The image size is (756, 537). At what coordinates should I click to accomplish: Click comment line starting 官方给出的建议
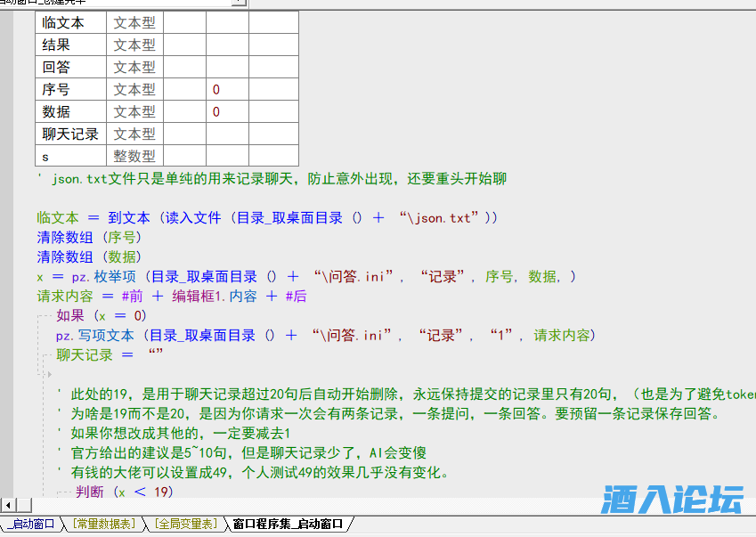tap(241, 453)
